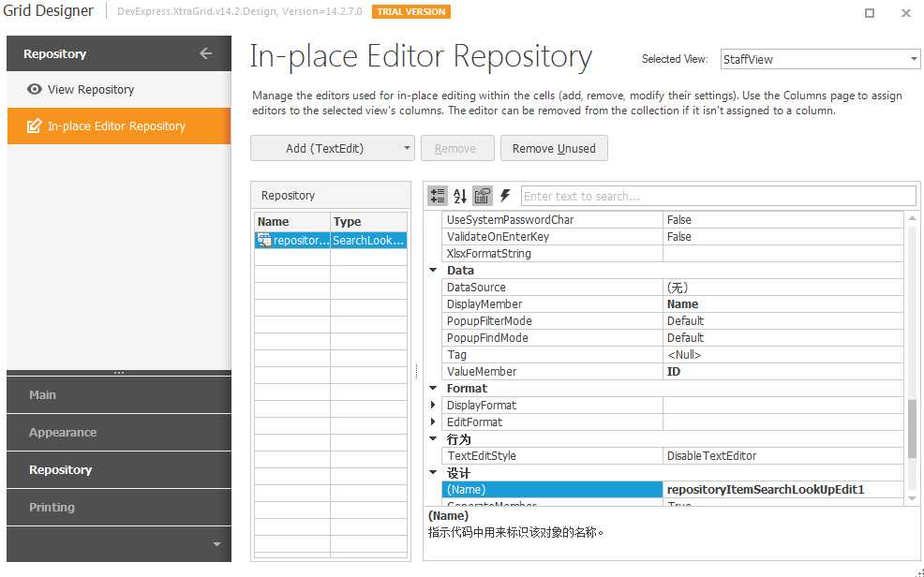The height and width of the screenshot is (577, 924).
Task: Close the Grid Designer window
Action: pos(906,13)
